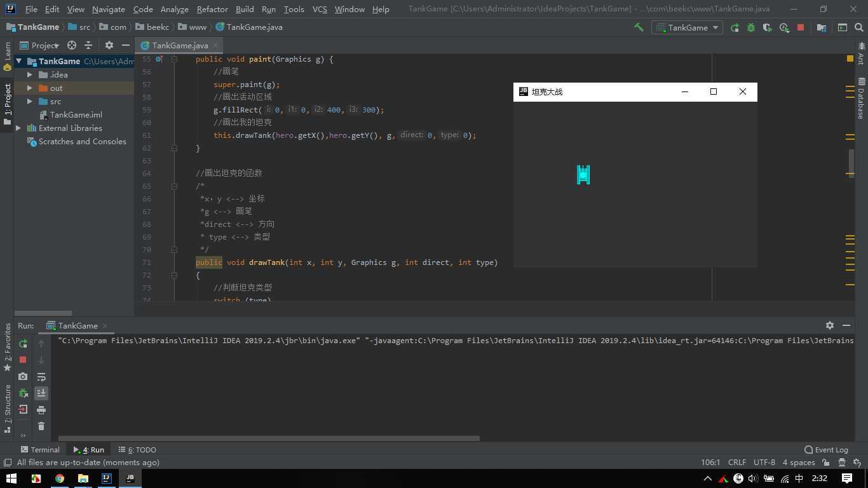This screenshot has width=868, height=488.
Task: Click the console horizontal scrollbar
Action: (x=269, y=438)
